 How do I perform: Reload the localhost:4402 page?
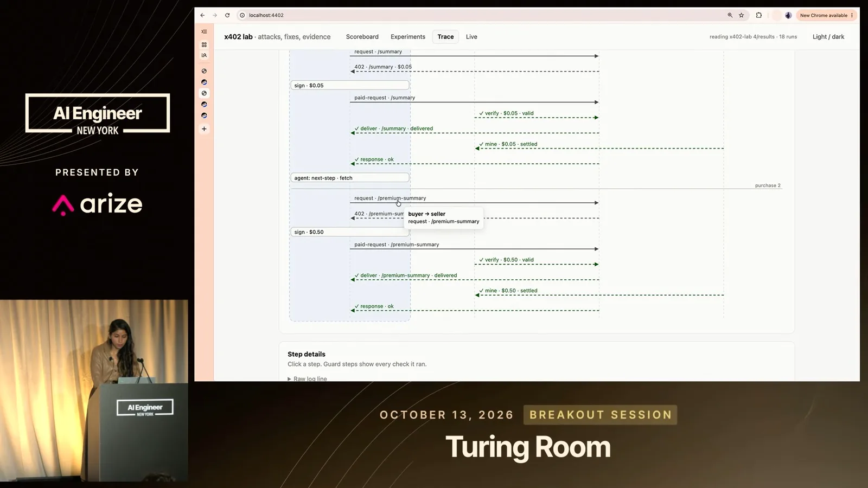tap(227, 15)
